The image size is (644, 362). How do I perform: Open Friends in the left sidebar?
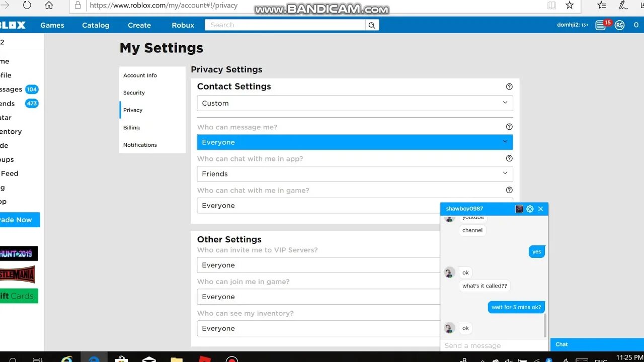pyautogui.click(x=19, y=103)
